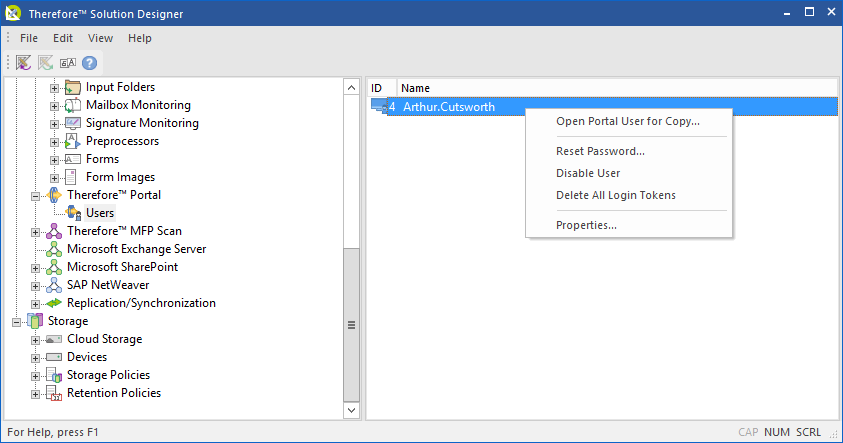Click the Cloud Storage icon
The width and height of the screenshot is (843, 443).
click(53, 339)
